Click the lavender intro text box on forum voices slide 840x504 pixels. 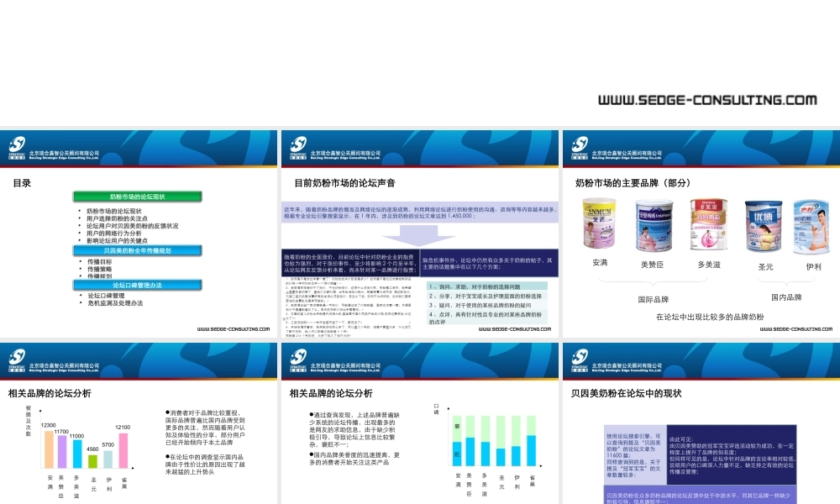420,213
